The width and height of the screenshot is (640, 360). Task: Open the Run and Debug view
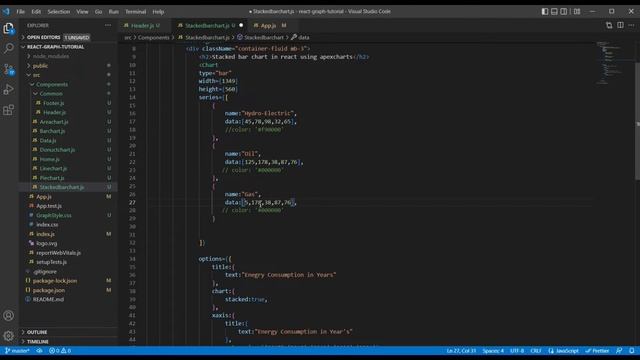tap(9, 89)
